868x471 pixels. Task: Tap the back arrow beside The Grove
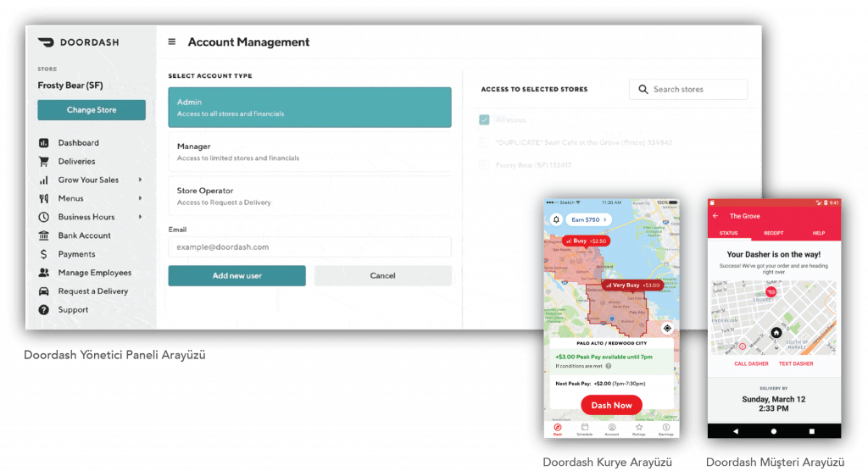point(716,216)
